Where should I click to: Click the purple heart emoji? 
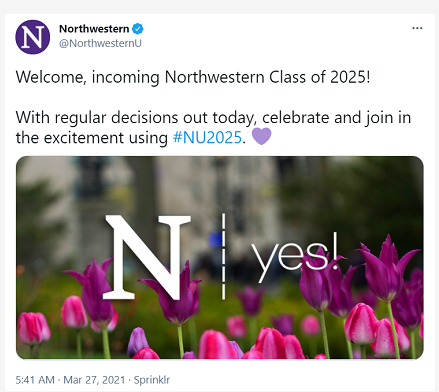(261, 137)
